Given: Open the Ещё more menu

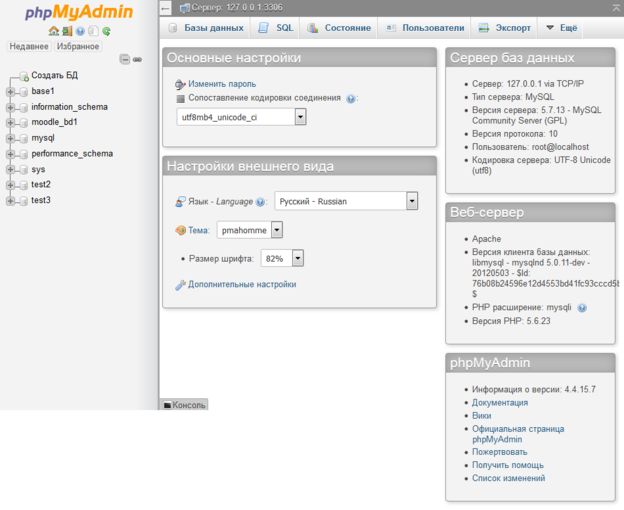Looking at the screenshot, I should tap(561, 28).
